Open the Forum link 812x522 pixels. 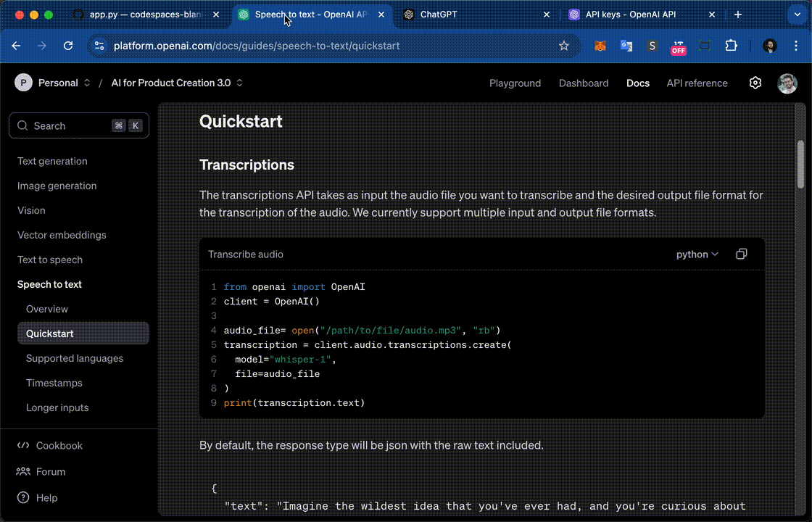41,471
